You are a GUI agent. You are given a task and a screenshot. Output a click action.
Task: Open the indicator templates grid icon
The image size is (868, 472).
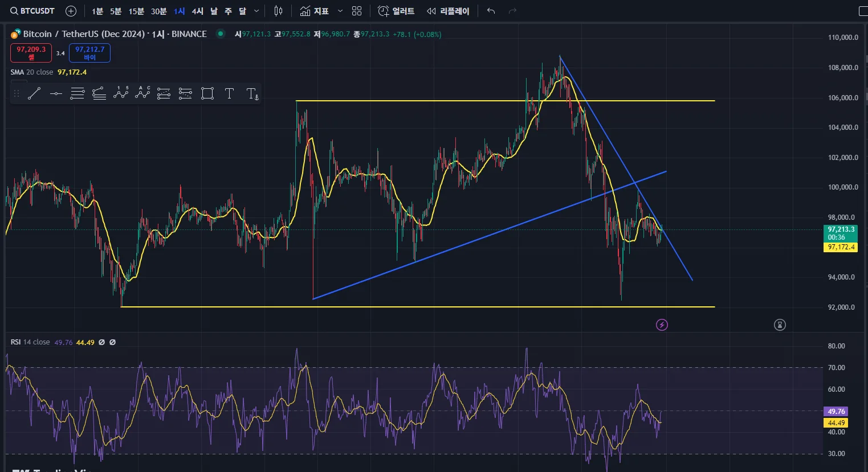(357, 11)
